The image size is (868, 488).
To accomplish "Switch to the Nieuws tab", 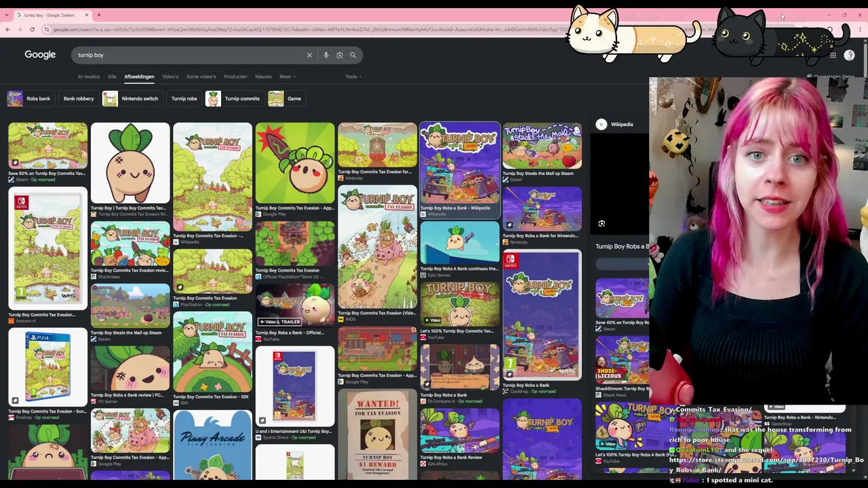I will coord(263,77).
